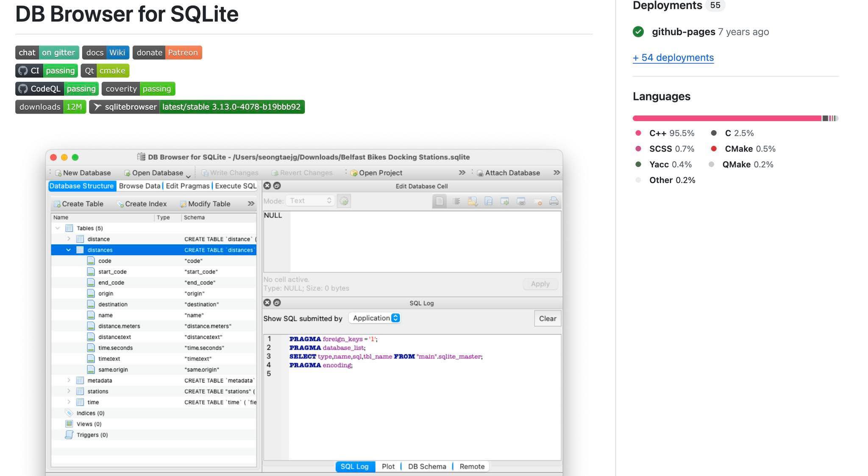The width and height of the screenshot is (868, 476).
Task: Expand toolbar overflow chevron after Open Project
Action: pyautogui.click(x=462, y=173)
